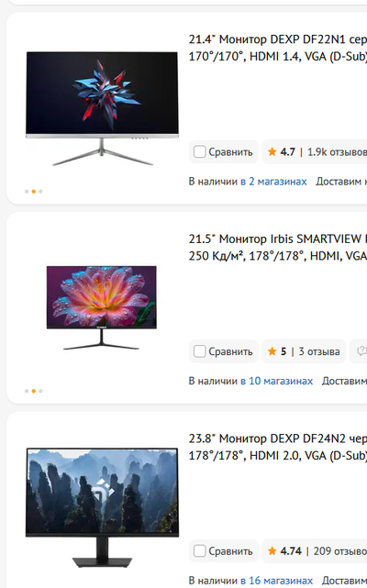Screen dimensions: 367x588
Task: Open the "в 2 магазинах" availability link
Action: [273, 182]
